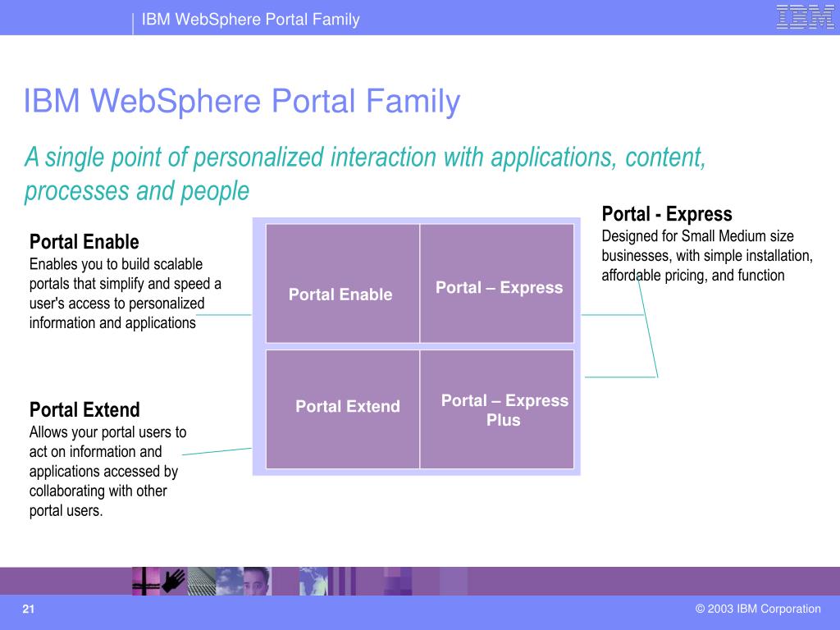The height and width of the screenshot is (630, 840).
Task: Select the Portal Extend purple box
Action: tap(343, 409)
